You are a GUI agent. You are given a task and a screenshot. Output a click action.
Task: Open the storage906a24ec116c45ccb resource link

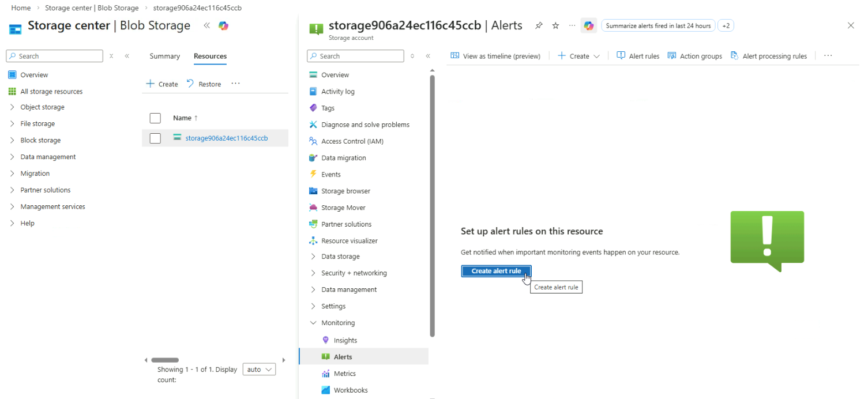[x=226, y=138]
